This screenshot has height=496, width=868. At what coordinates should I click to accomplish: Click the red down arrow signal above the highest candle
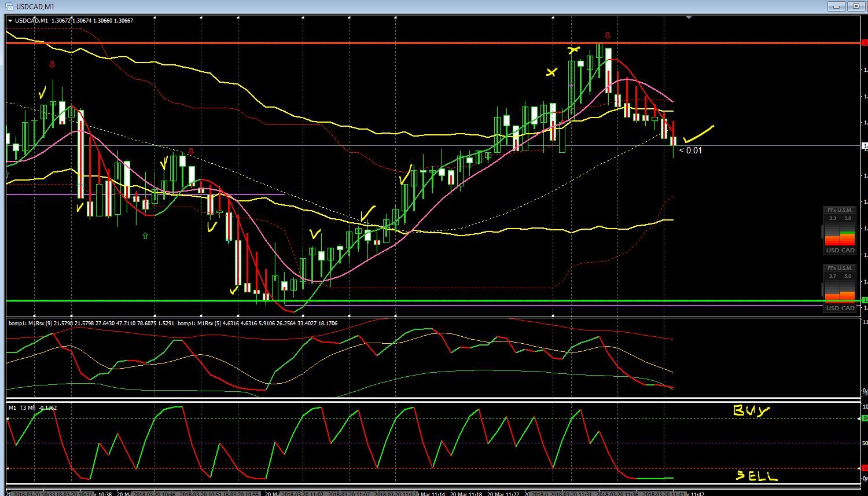tap(607, 36)
